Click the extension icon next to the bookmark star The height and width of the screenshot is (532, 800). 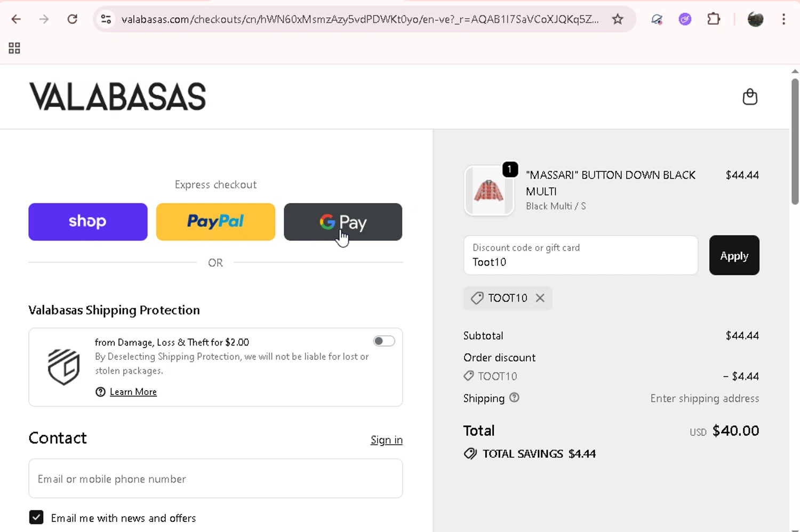point(657,20)
